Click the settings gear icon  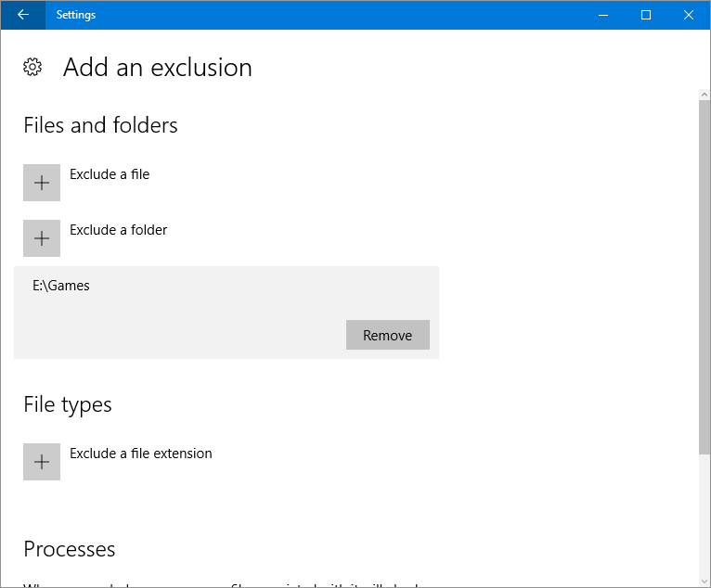32,67
